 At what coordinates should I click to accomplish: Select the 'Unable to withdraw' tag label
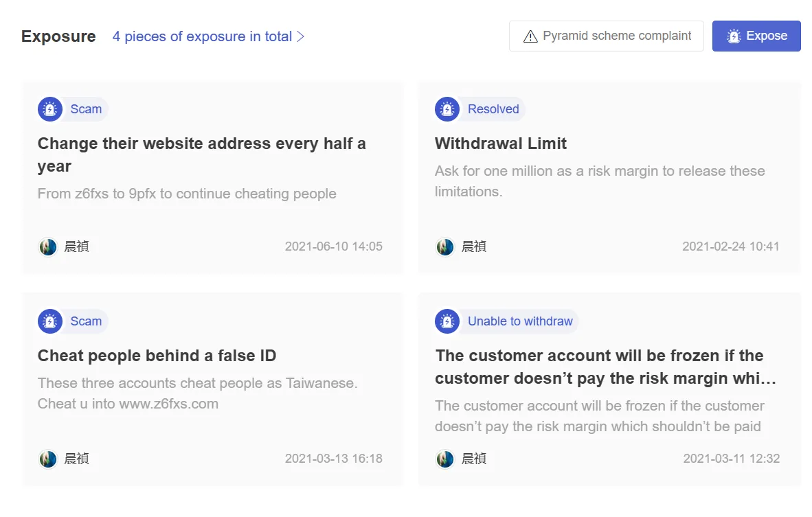(520, 321)
